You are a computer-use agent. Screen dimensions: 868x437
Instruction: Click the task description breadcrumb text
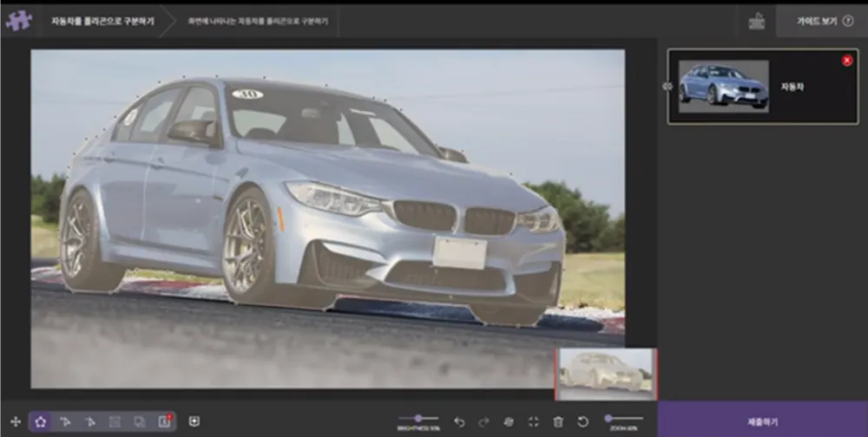pyautogui.click(x=258, y=21)
